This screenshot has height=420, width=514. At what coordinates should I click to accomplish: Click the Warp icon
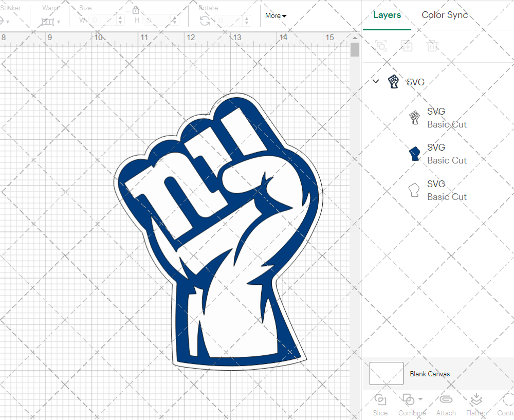(47, 22)
